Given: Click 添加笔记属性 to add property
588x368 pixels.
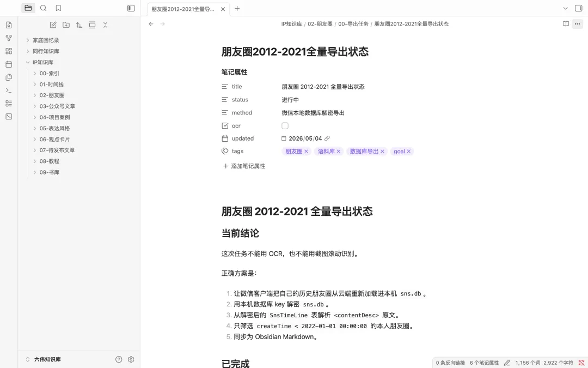Looking at the screenshot, I should 244,166.
